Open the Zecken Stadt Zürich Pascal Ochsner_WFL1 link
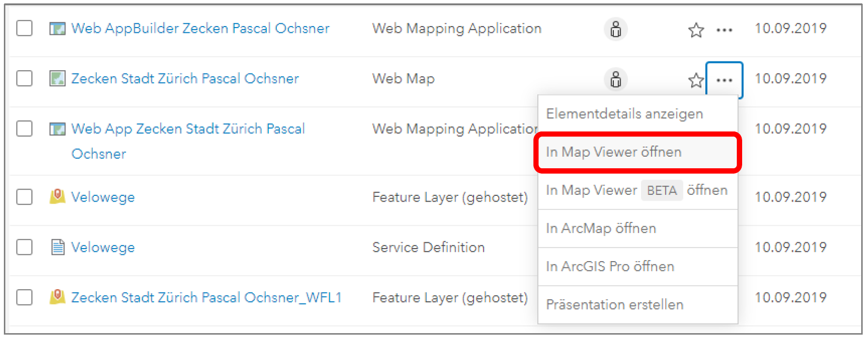This screenshot has height=338, width=868. (x=206, y=297)
